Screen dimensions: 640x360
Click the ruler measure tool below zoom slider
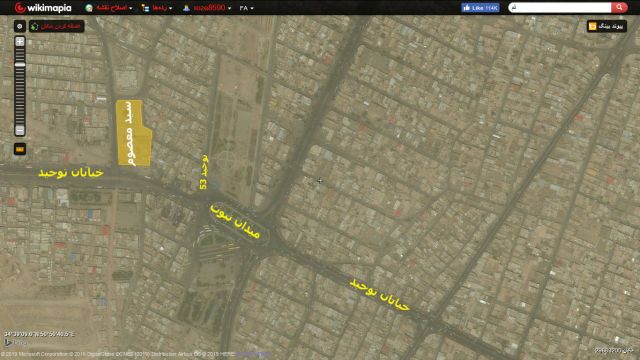point(20,149)
